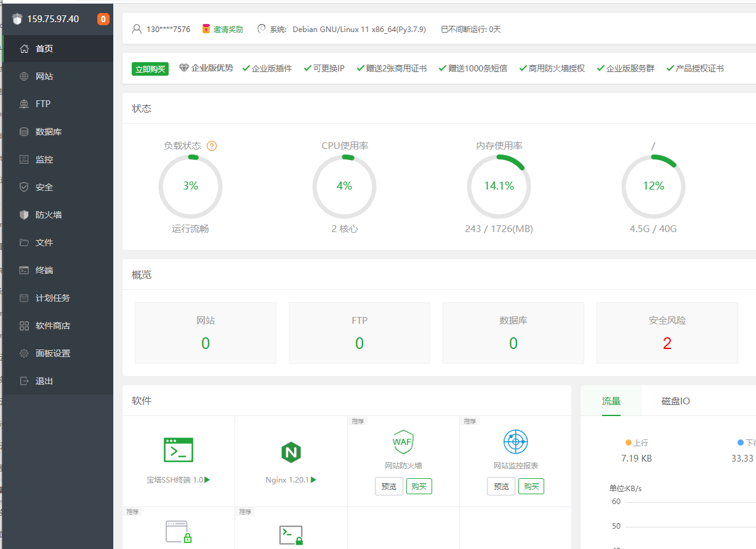Click the logout icon beside 退出
This screenshot has height=549, width=756.
24,381
